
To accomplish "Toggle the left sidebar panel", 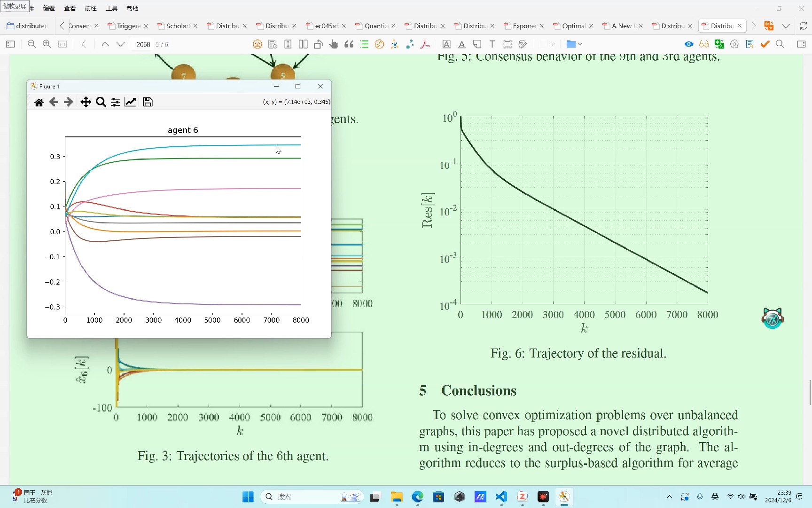I will (10, 44).
